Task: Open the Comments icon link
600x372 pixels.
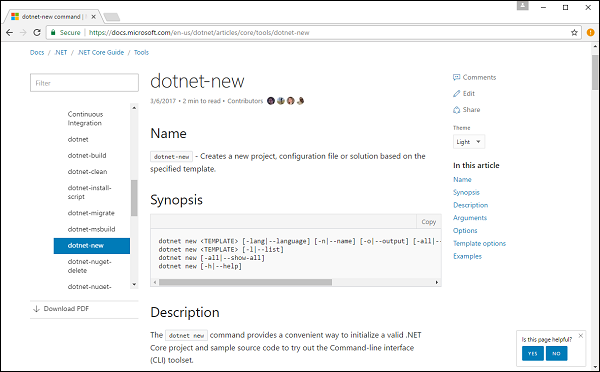Action: 456,77
